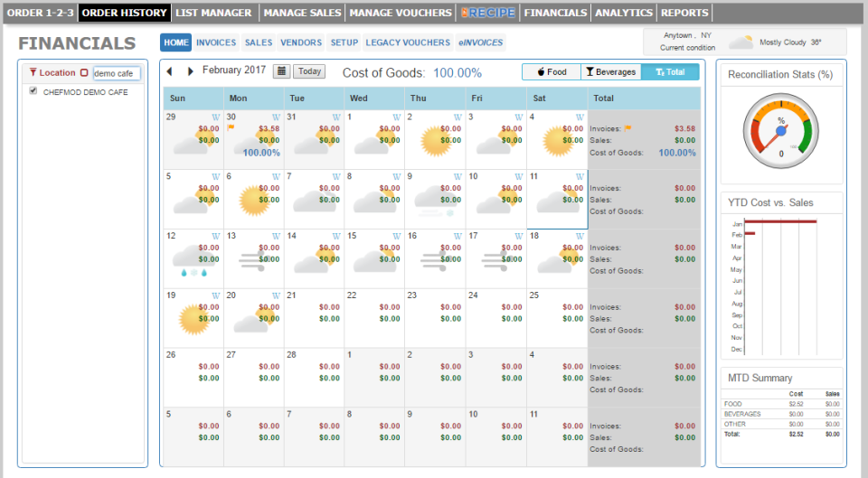Click the 100.00% cost of goods on Monday 30

tap(261, 153)
